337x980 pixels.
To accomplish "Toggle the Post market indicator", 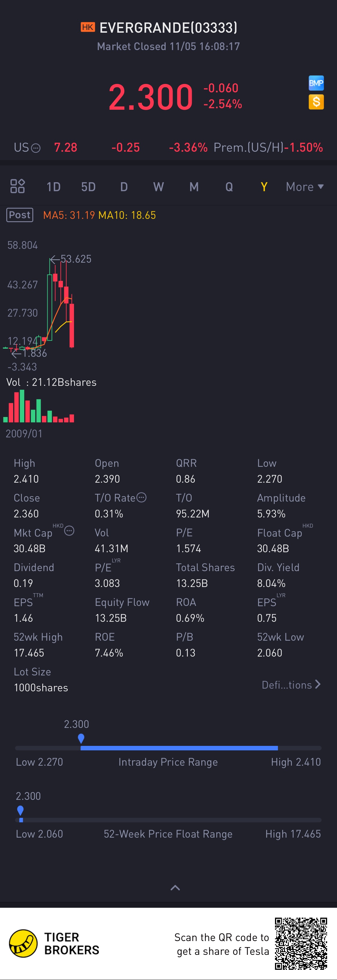I will [x=20, y=215].
